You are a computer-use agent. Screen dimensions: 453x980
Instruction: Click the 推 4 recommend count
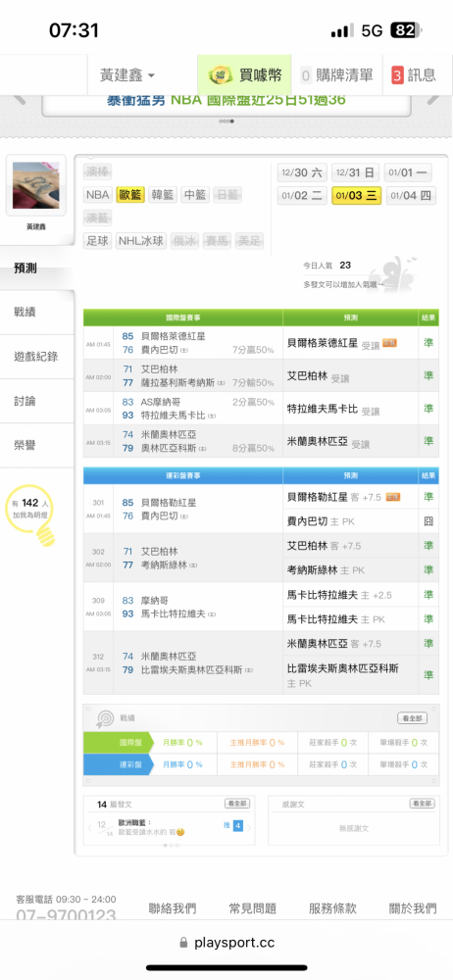click(x=233, y=826)
